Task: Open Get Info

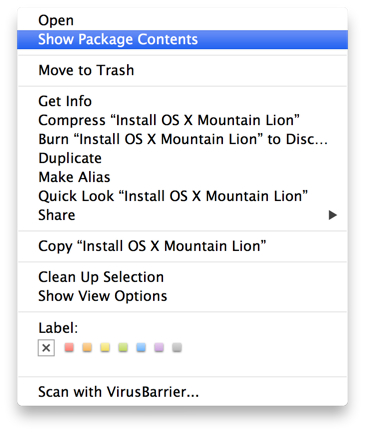Action: pyautogui.click(x=182, y=101)
